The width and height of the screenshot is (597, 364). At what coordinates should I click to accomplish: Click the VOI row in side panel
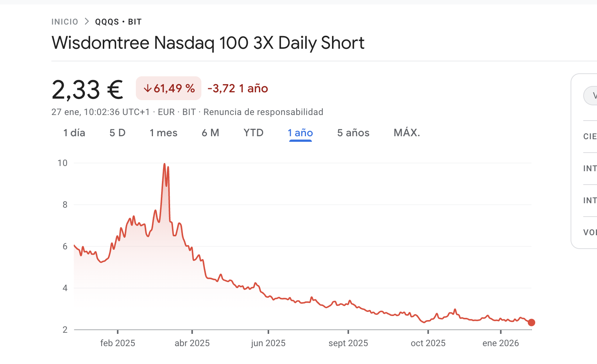click(x=590, y=233)
